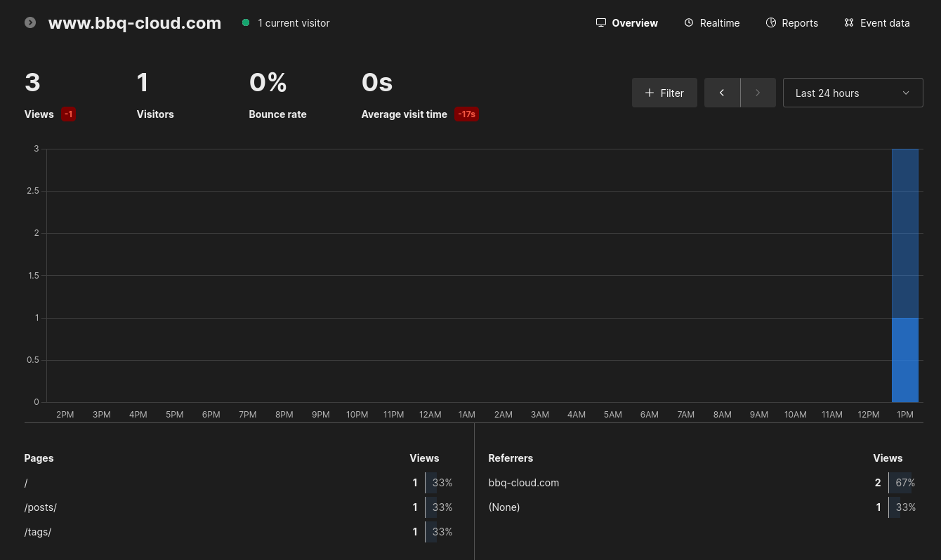Click the 2.5 label on chart y-axis
The width and height of the screenshot is (941, 560).
pyautogui.click(x=32, y=191)
